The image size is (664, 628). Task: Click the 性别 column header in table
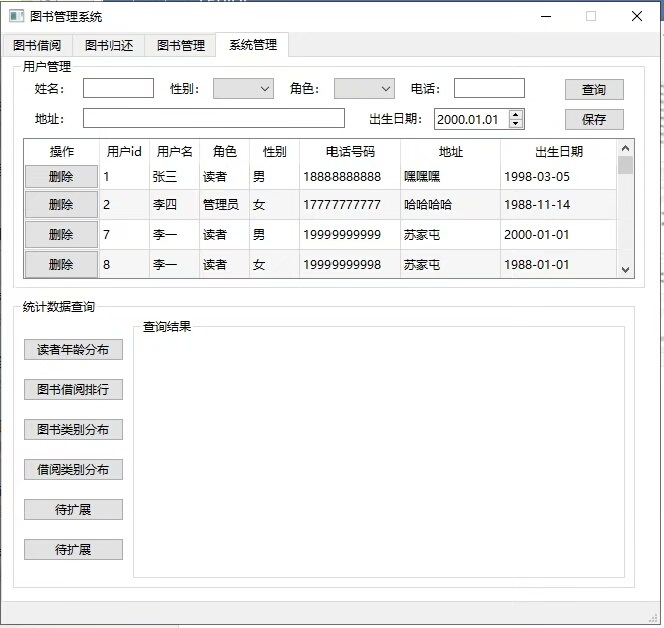[x=274, y=152]
